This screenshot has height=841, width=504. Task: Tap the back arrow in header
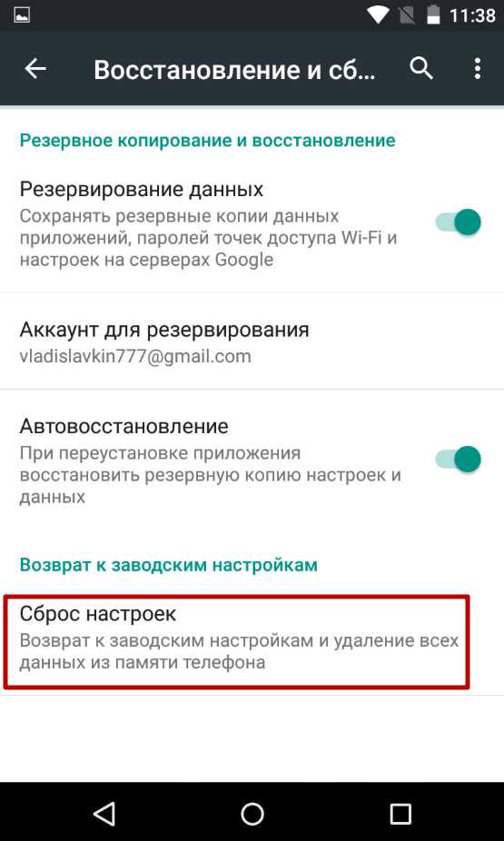[35, 69]
